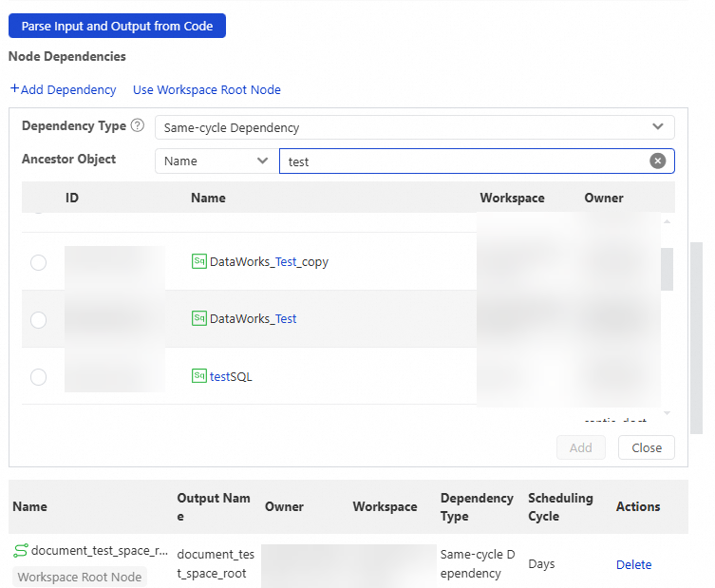Click Parse Input and Output from Code
The image size is (715, 588).
point(117,26)
